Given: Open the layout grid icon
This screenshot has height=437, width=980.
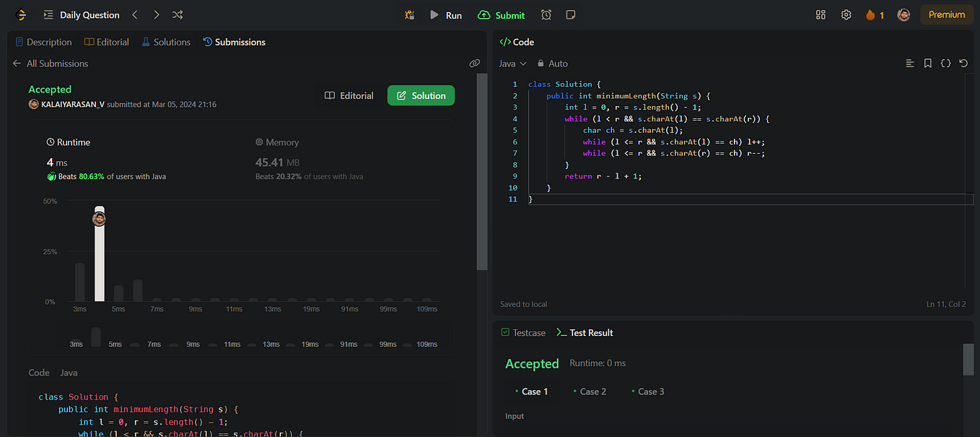Looking at the screenshot, I should coord(821,14).
